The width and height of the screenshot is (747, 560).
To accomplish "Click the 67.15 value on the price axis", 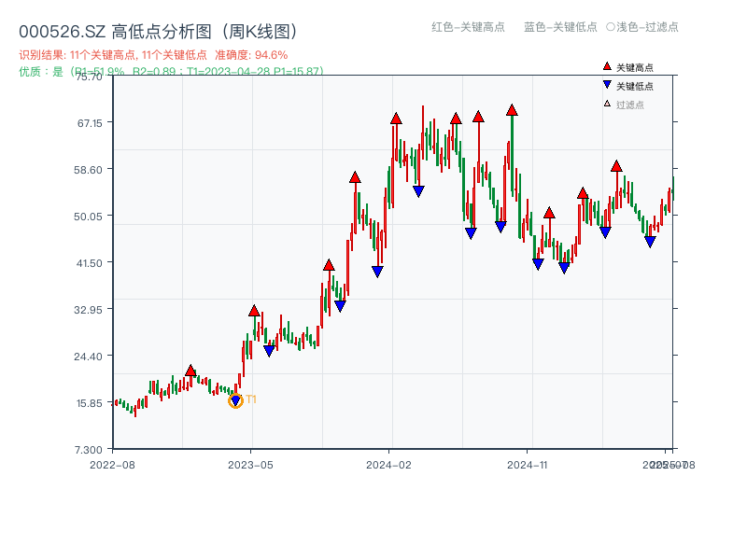I will (90, 123).
